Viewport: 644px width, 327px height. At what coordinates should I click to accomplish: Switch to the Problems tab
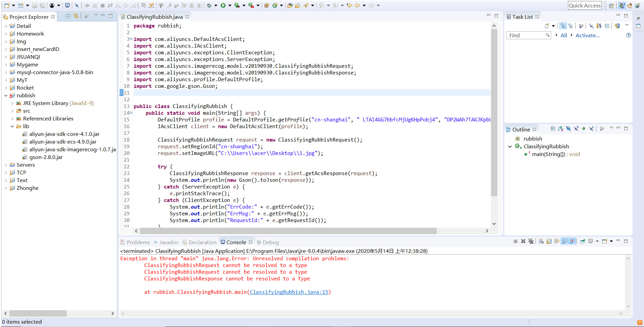coord(135,242)
